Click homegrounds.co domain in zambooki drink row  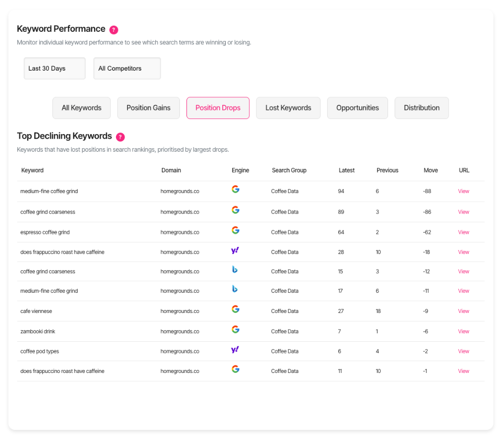(180, 331)
